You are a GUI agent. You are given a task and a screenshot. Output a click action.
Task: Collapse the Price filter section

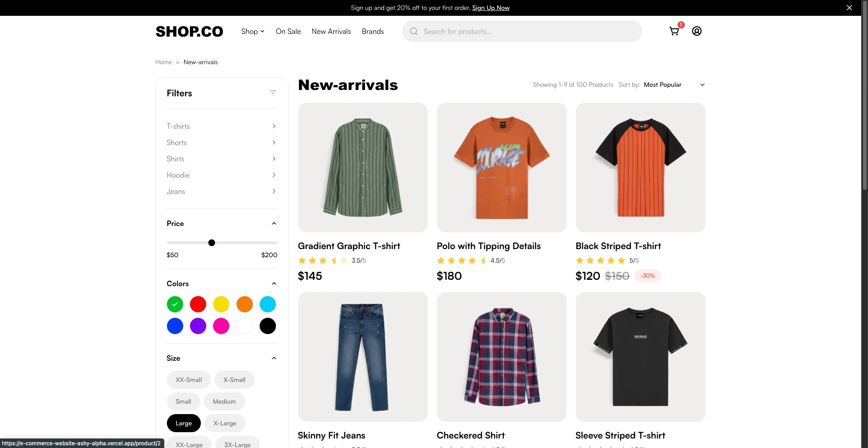click(274, 223)
